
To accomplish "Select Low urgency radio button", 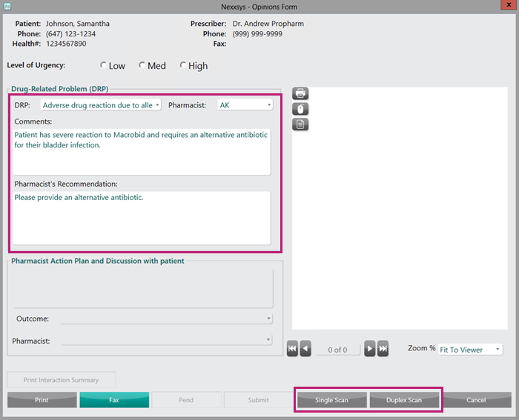I will pyautogui.click(x=103, y=65).
